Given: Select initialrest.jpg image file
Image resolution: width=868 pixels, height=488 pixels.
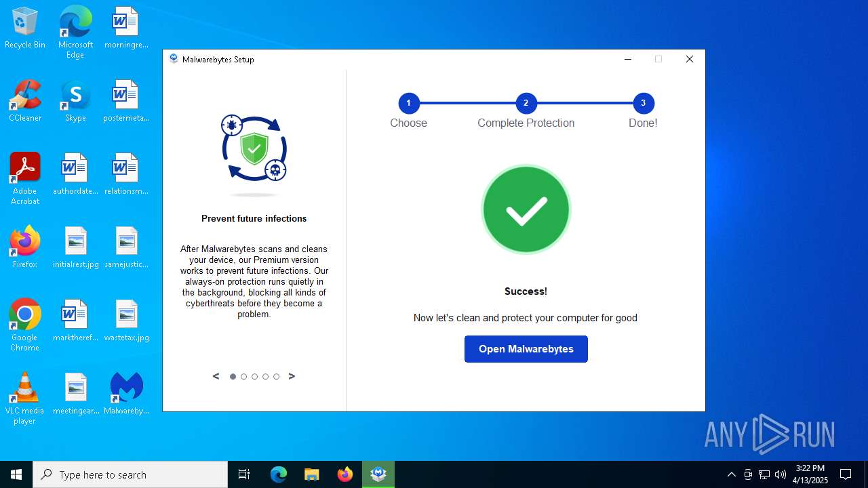Looking at the screenshot, I should pos(75,248).
